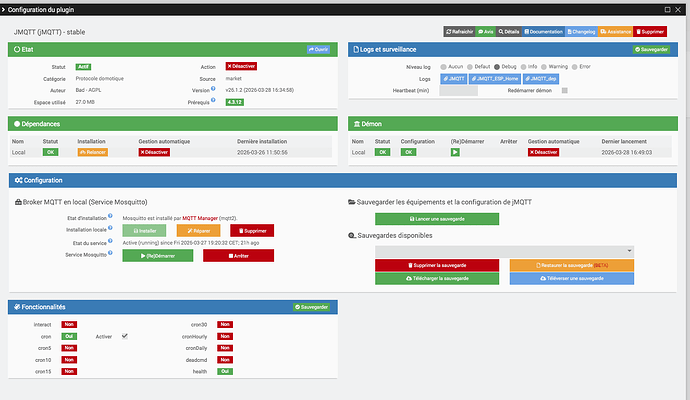The height and width of the screenshot is (400, 690).
Task: Click the cron Oui badge
Action: pyautogui.click(x=69, y=336)
